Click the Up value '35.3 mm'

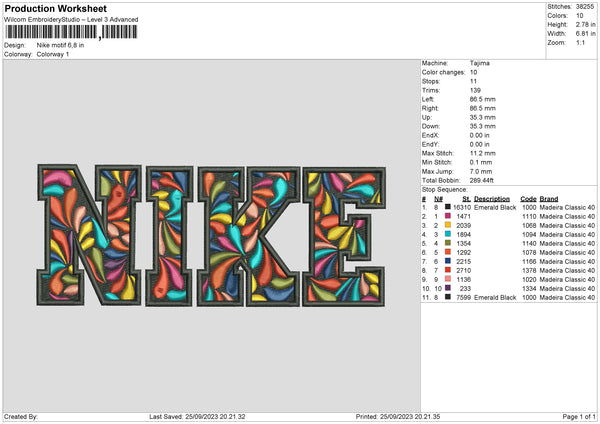pos(483,117)
